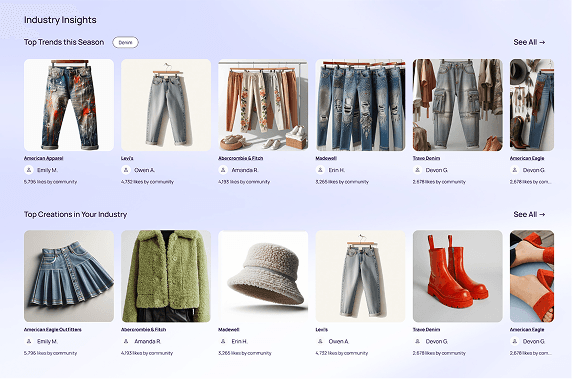Click the name Emily M. under American Apparel
Screen dimensions: 572x379
point(47,170)
